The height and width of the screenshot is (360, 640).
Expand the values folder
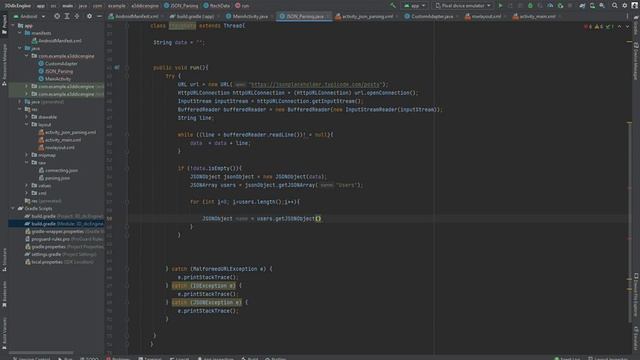pos(27,186)
